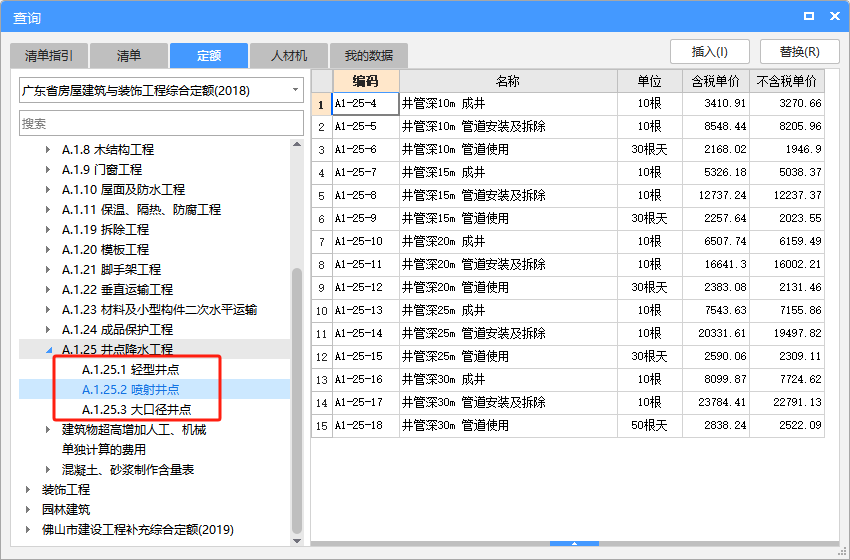
Task: Click the tree vertical scrollbar thumb
Action: tap(297, 400)
